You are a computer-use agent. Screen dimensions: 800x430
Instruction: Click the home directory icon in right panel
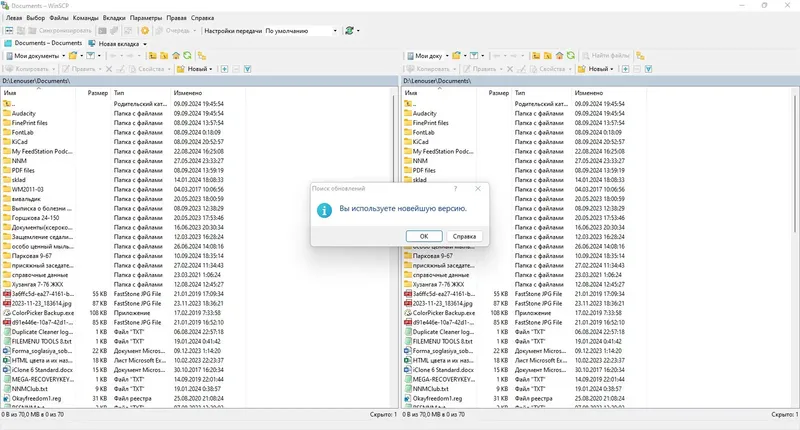559,56
